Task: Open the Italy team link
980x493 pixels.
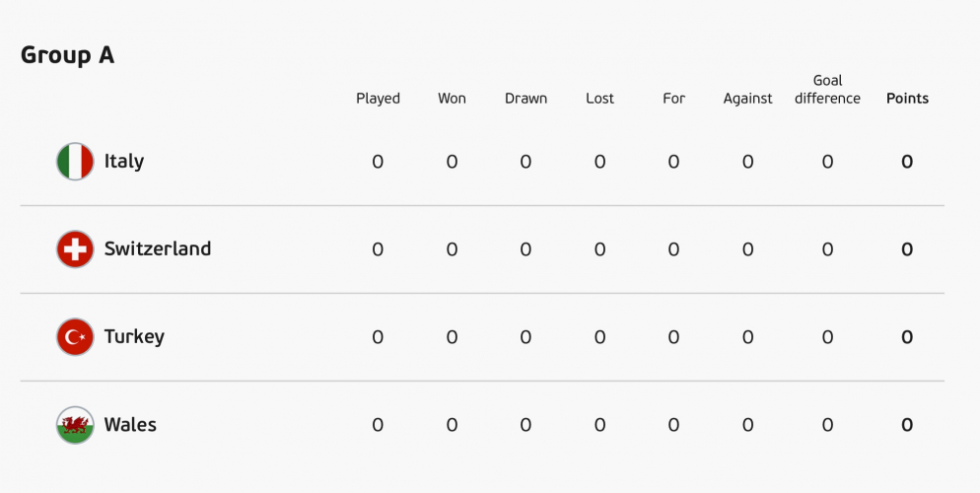Action: [x=124, y=162]
